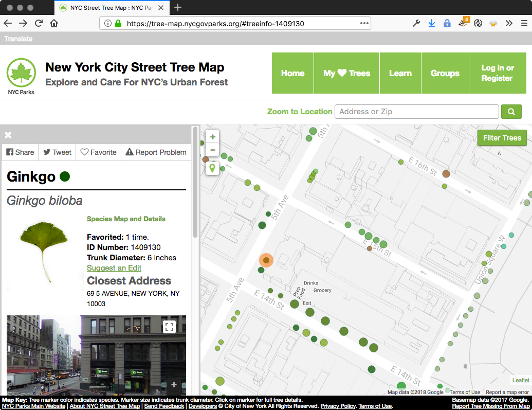
Task: Click the locate me pin icon
Action: tap(212, 168)
